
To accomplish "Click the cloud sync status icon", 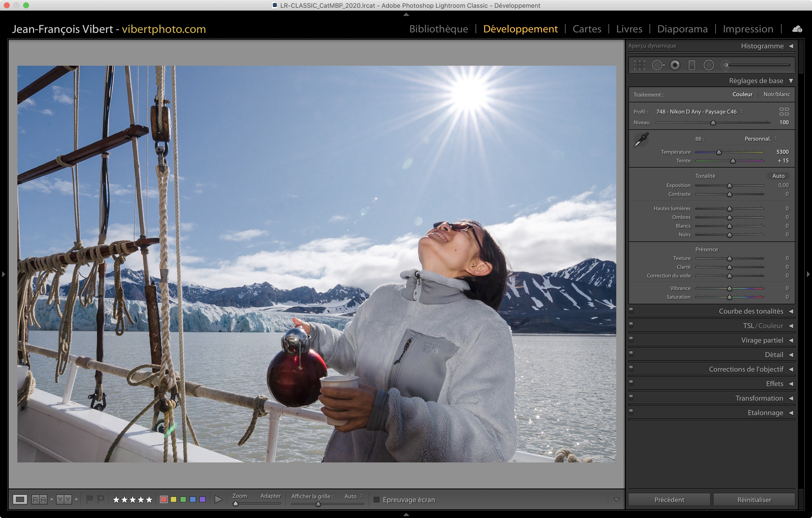I will (x=797, y=29).
